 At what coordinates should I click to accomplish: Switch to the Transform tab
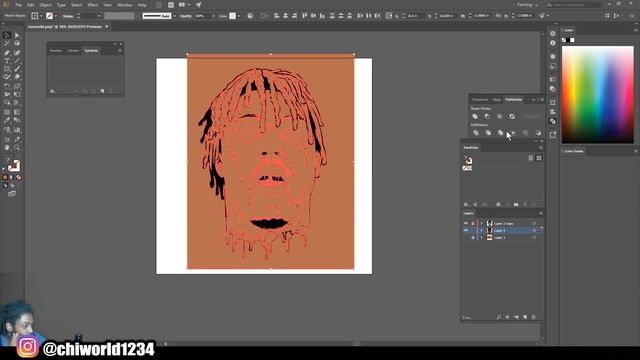(x=480, y=100)
